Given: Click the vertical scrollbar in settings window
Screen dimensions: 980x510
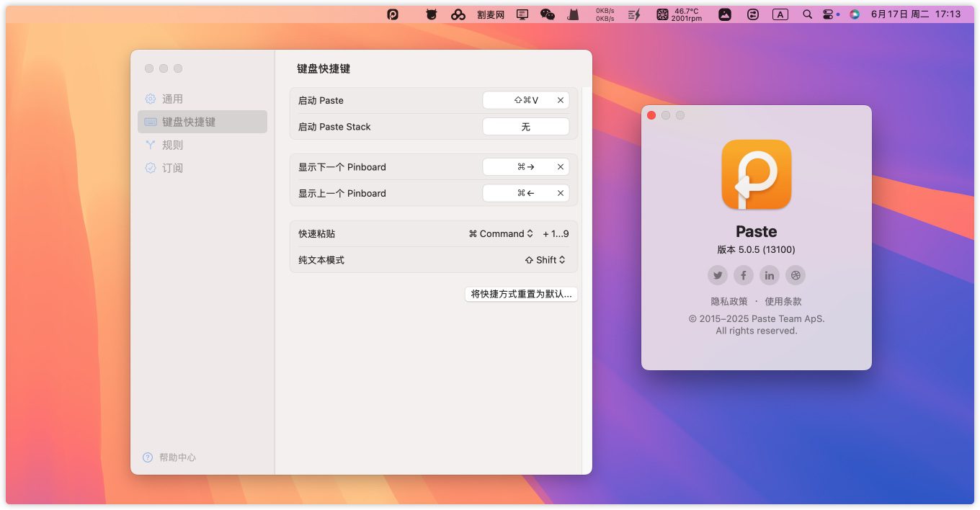Looking at the screenshot, I should pyautogui.click(x=587, y=280).
